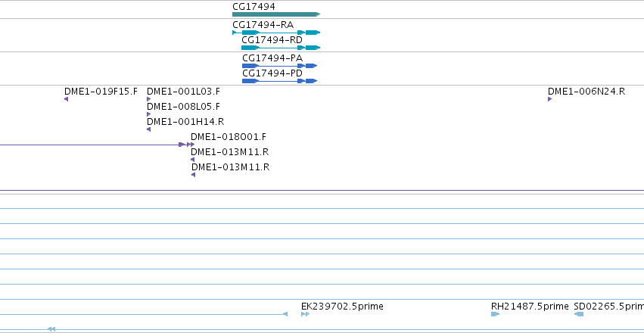Click the DME1-001L03.F label

pos(184,91)
